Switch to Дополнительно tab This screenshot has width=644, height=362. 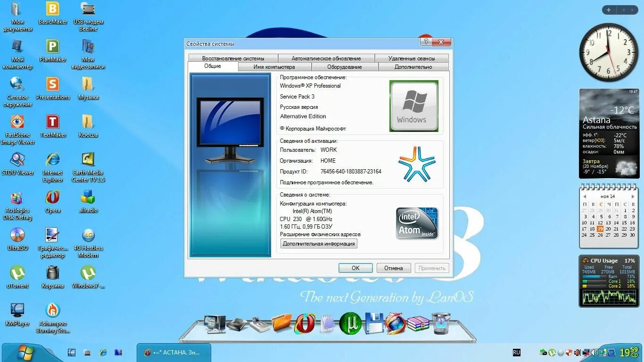(x=413, y=67)
